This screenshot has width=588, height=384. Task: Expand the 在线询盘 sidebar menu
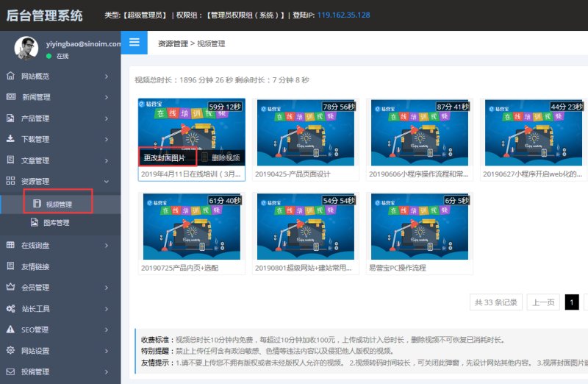[x=59, y=245]
